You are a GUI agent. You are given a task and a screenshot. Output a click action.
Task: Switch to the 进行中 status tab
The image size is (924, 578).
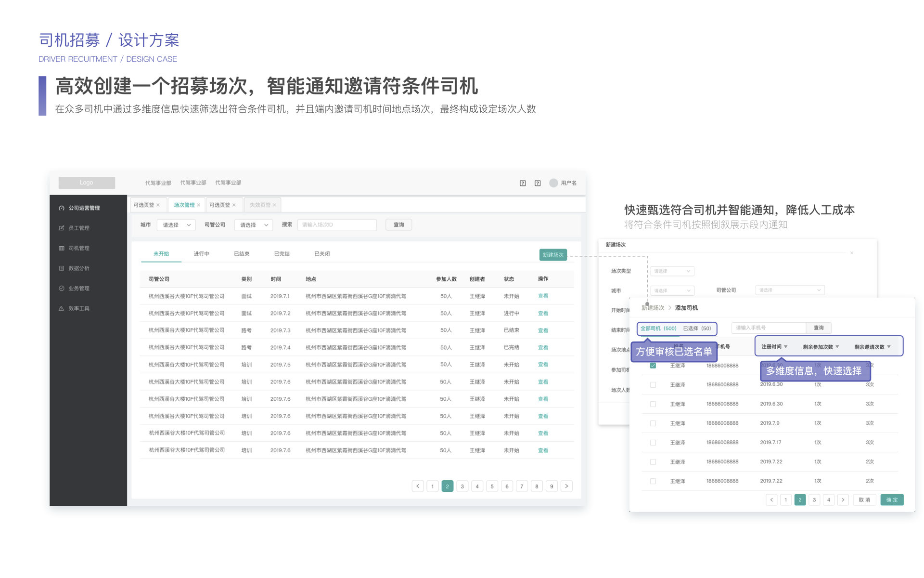tap(201, 254)
